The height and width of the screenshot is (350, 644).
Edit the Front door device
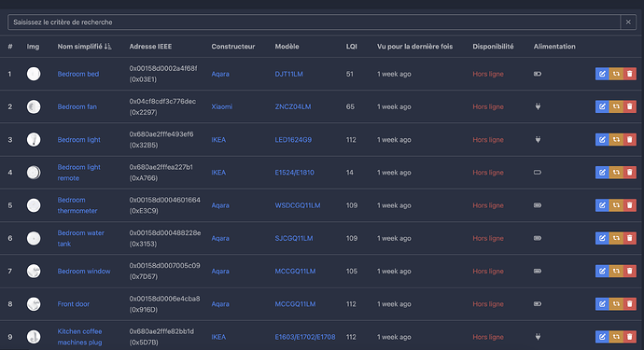[602, 304]
